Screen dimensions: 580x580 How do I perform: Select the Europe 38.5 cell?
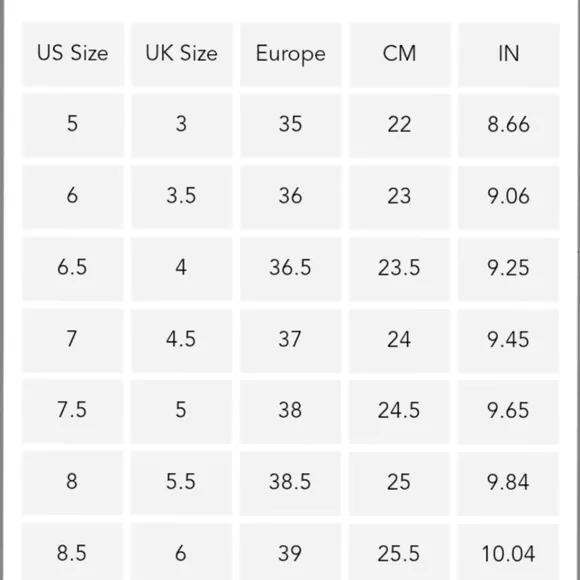pos(290,483)
